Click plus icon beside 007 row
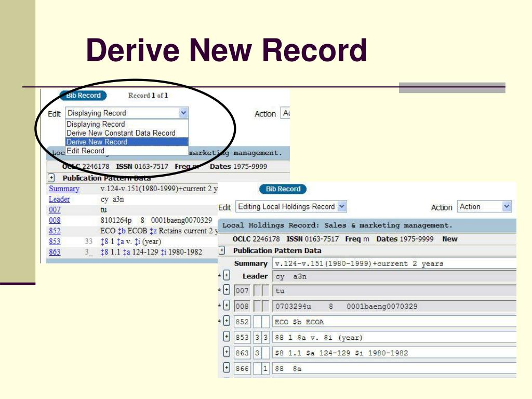532x399 pixels. pos(227,290)
